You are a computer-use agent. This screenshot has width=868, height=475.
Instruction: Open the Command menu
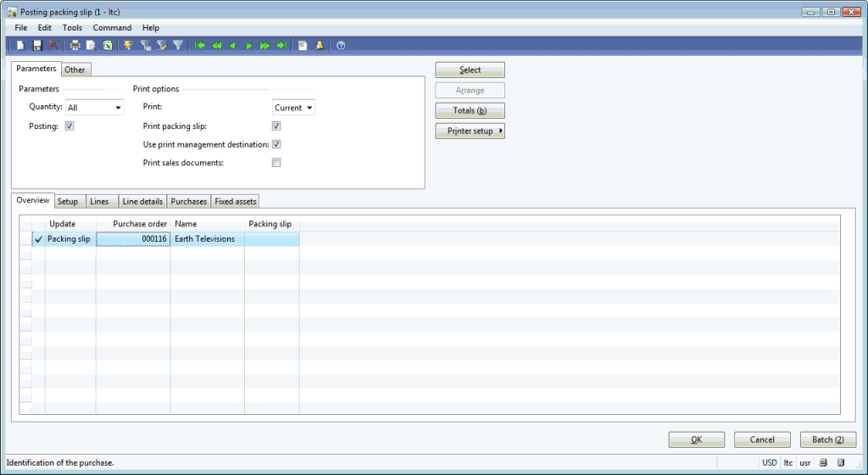(112, 28)
